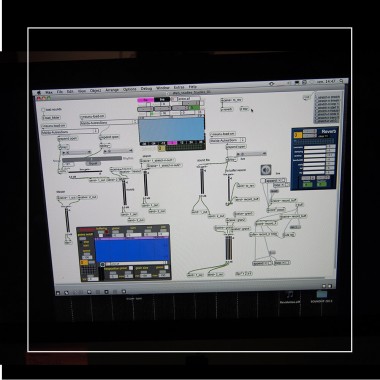The image size is (380, 380).
Task: Click the yellow number box in Reverb panel
Action: [298, 135]
